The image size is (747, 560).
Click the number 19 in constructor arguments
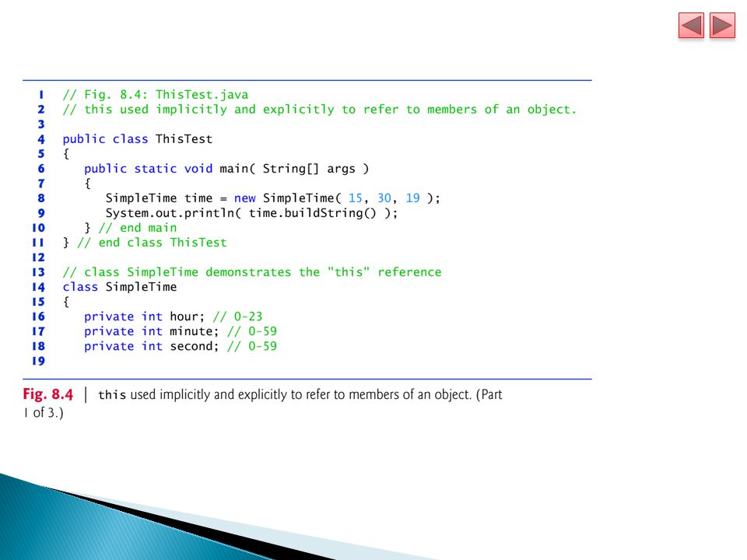tap(412, 198)
